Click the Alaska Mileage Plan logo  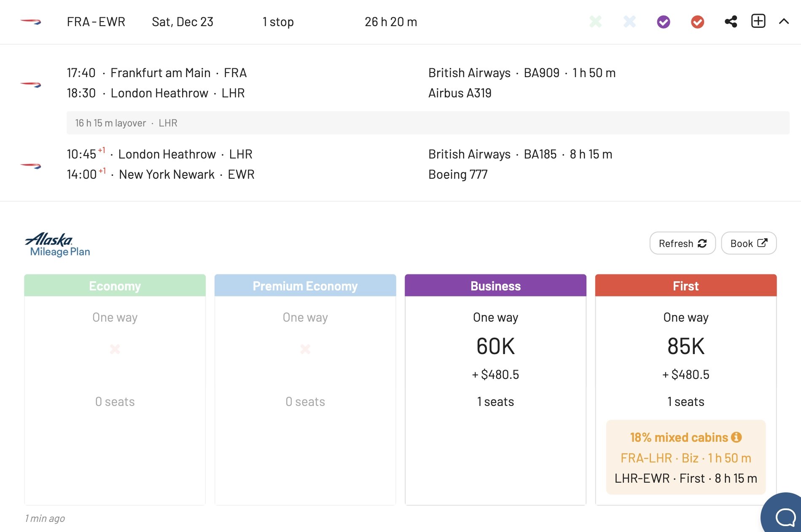(58, 245)
